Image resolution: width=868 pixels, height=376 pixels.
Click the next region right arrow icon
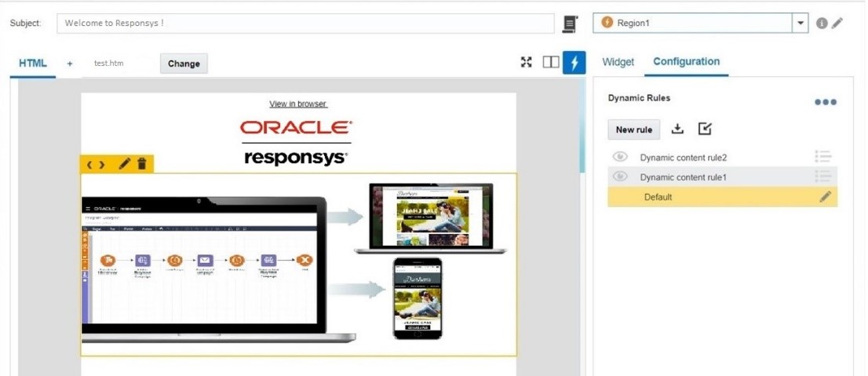[x=102, y=165]
